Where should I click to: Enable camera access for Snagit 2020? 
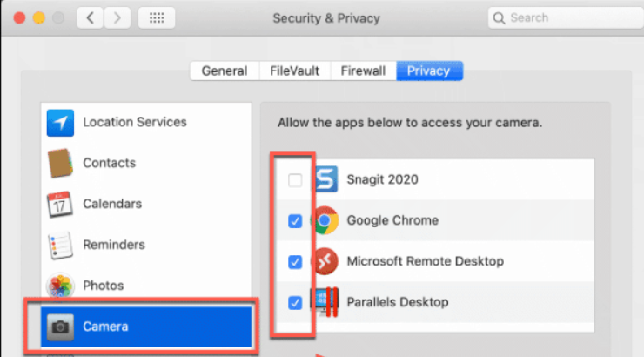pyautogui.click(x=295, y=180)
